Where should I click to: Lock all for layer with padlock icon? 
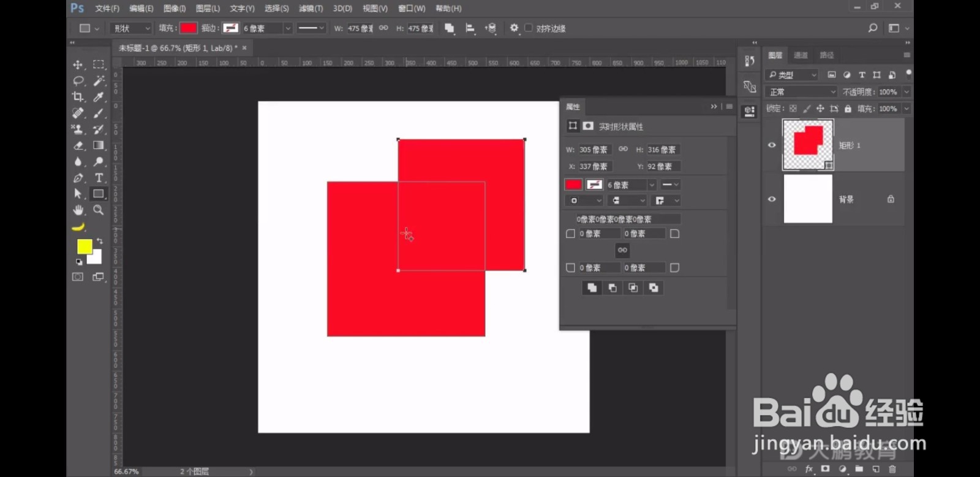[848, 109]
